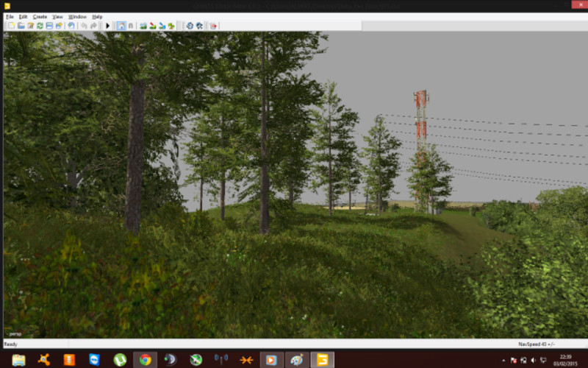Open the View menu
588x368 pixels.
click(x=57, y=16)
